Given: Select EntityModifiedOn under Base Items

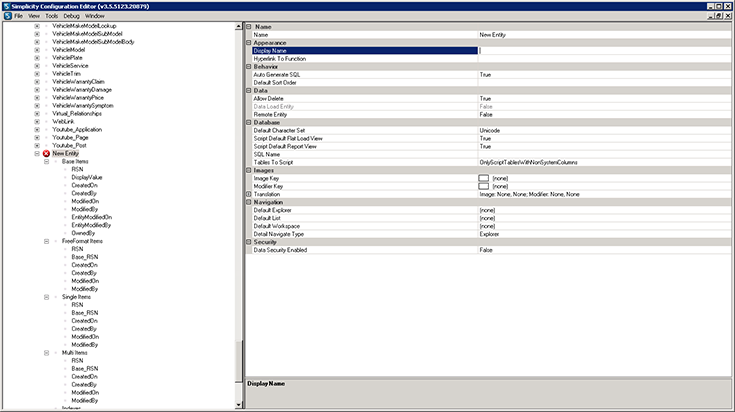Looking at the screenshot, I should 91,217.
